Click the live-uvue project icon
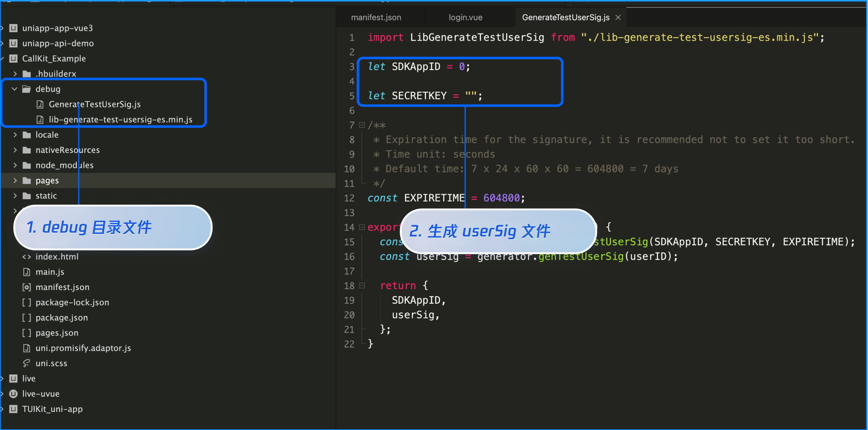 [13, 394]
